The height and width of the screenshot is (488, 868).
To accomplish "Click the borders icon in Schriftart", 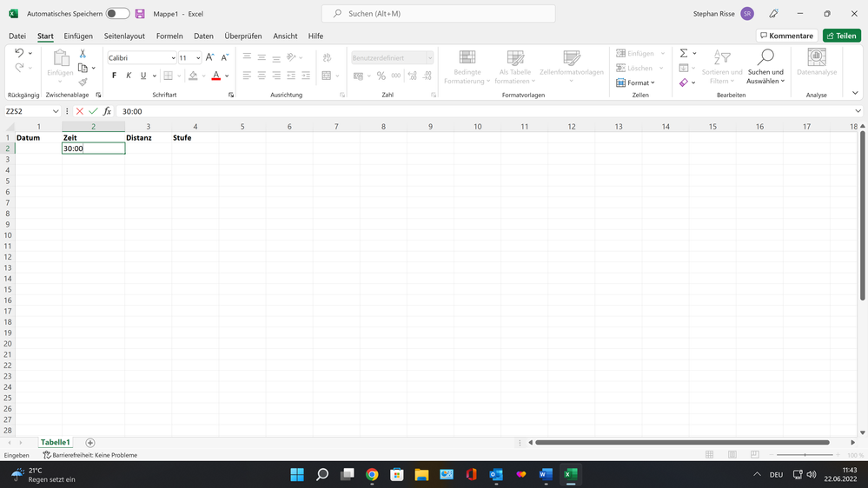I will [x=169, y=76].
